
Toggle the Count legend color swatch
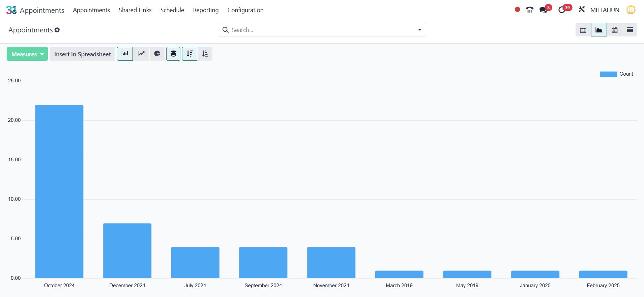coord(608,74)
